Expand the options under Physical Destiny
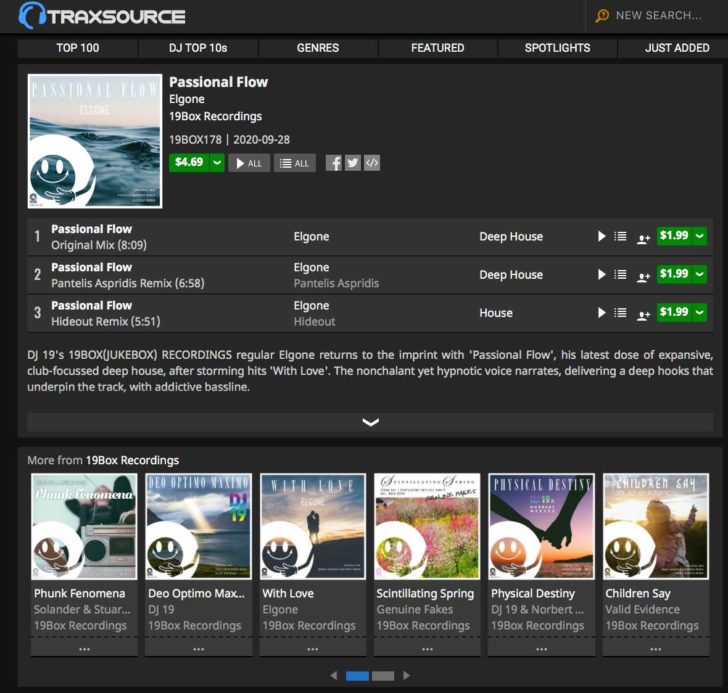The height and width of the screenshot is (693, 728). [541, 648]
